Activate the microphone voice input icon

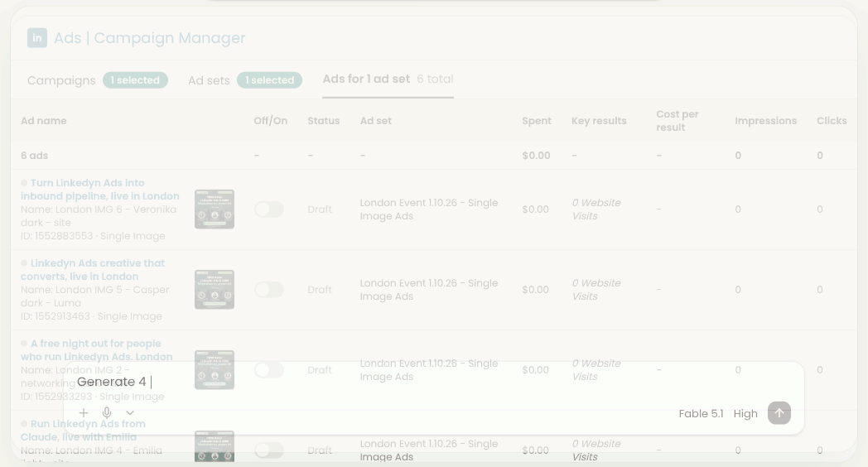point(107,413)
